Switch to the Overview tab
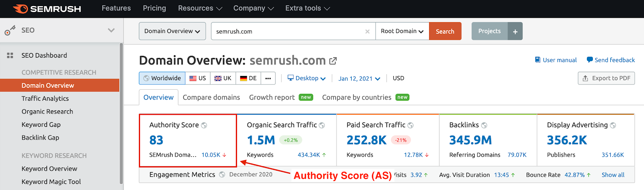 click(159, 97)
